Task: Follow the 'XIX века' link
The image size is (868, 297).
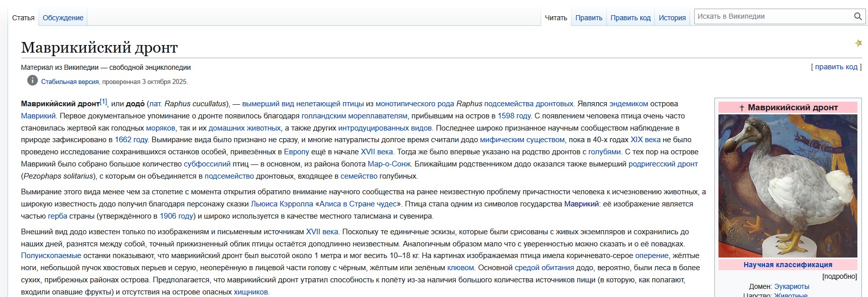Action: coord(645,140)
